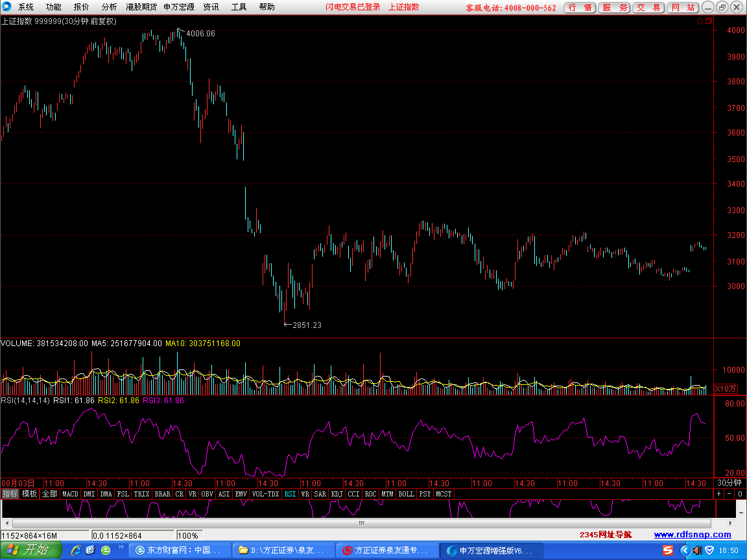Image resolution: width=747 pixels, height=560 pixels.
Task: Open the www.rdfsnap.com link
Action: click(693, 535)
